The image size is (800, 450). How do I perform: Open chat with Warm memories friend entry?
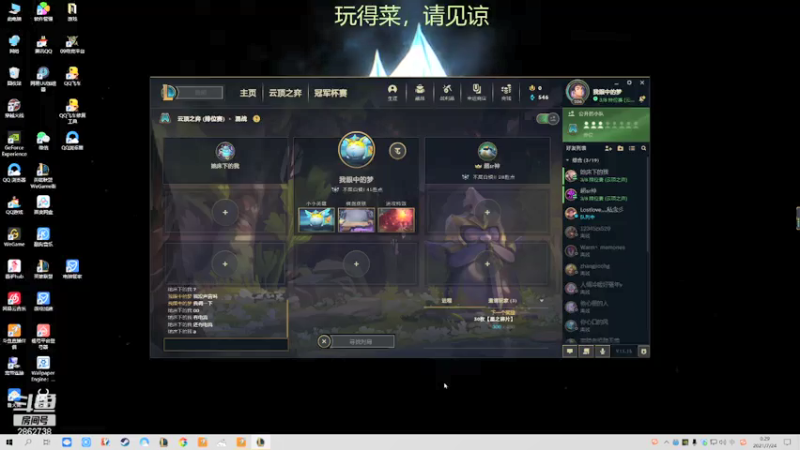pyautogui.click(x=605, y=251)
